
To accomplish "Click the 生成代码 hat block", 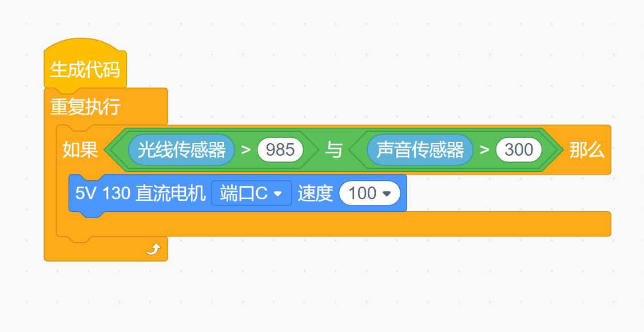I will (x=85, y=69).
